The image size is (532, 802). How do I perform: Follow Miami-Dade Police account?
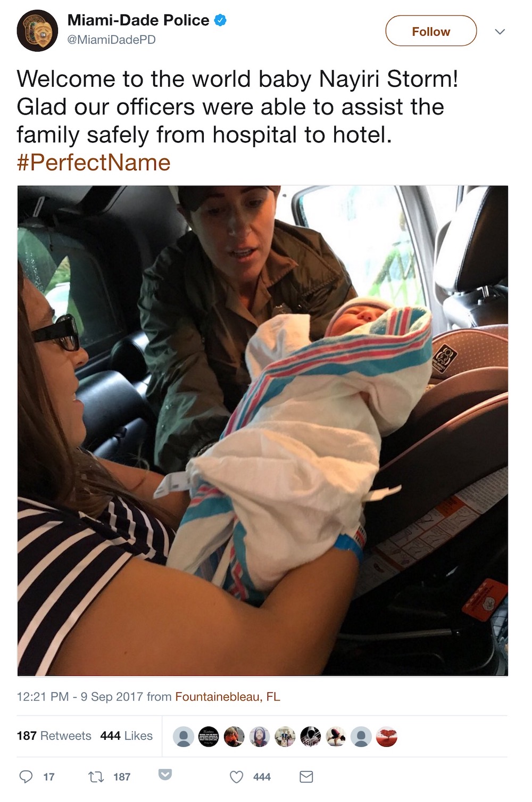431,31
